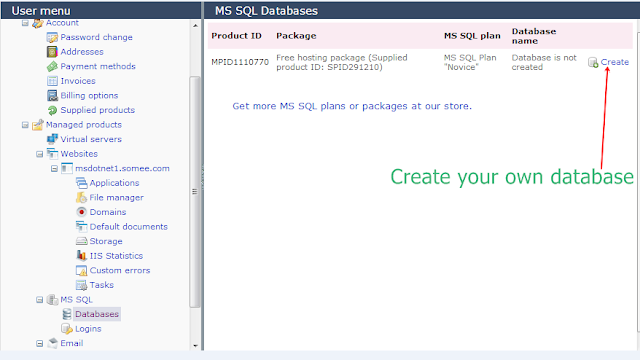Click the Database name column header
The width and height of the screenshot is (640, 360).
pos(534,36)
